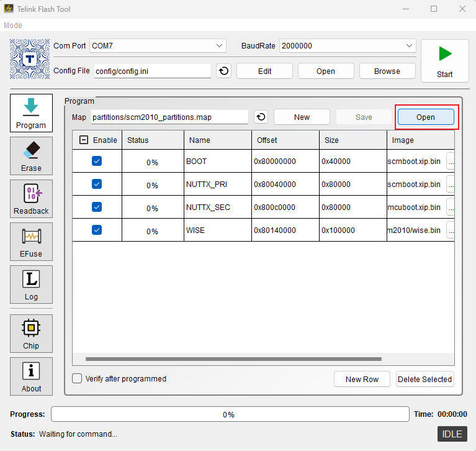Image resolution: width=476 pixels, height=451 pixels.
Task: Click the Status column header
Action: coord(153,140)
